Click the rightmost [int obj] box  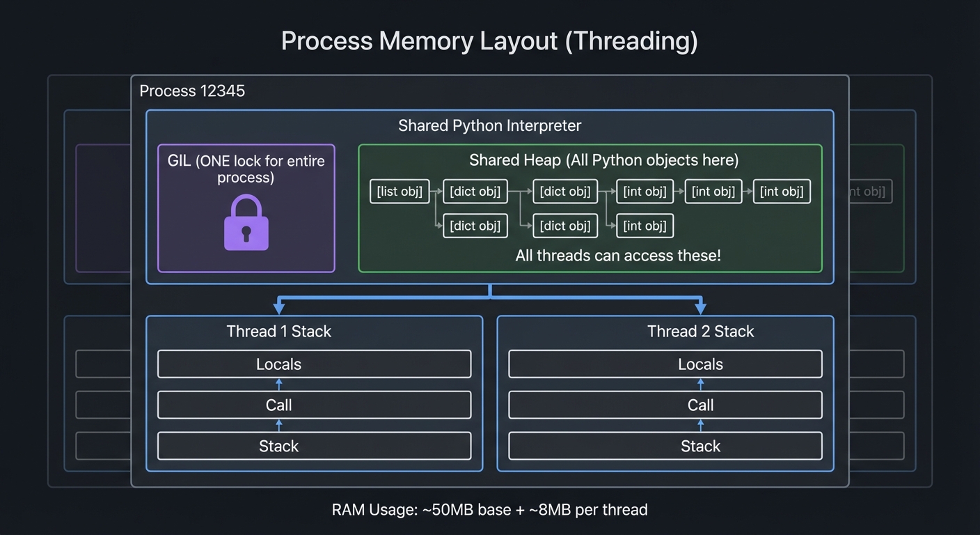[x=782, y=192]
